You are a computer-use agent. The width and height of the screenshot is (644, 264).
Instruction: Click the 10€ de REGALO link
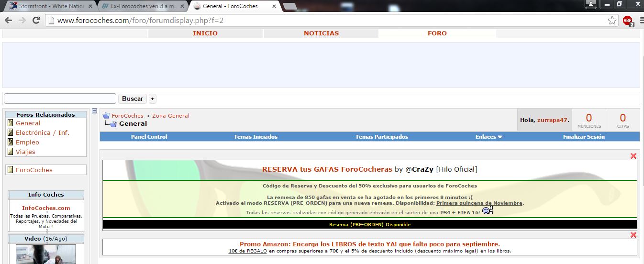[x=247, y=251]
